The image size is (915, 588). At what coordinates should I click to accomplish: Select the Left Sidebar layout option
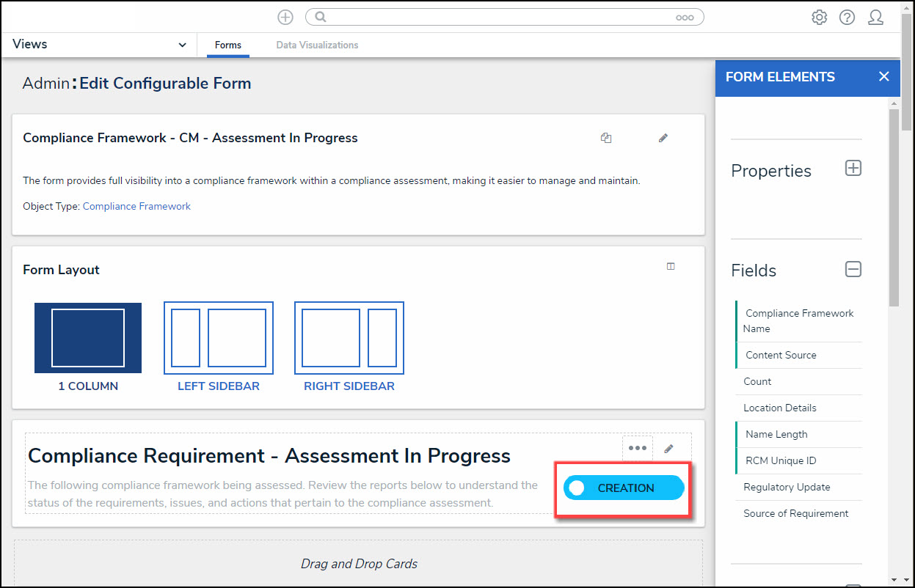(219, 346)
